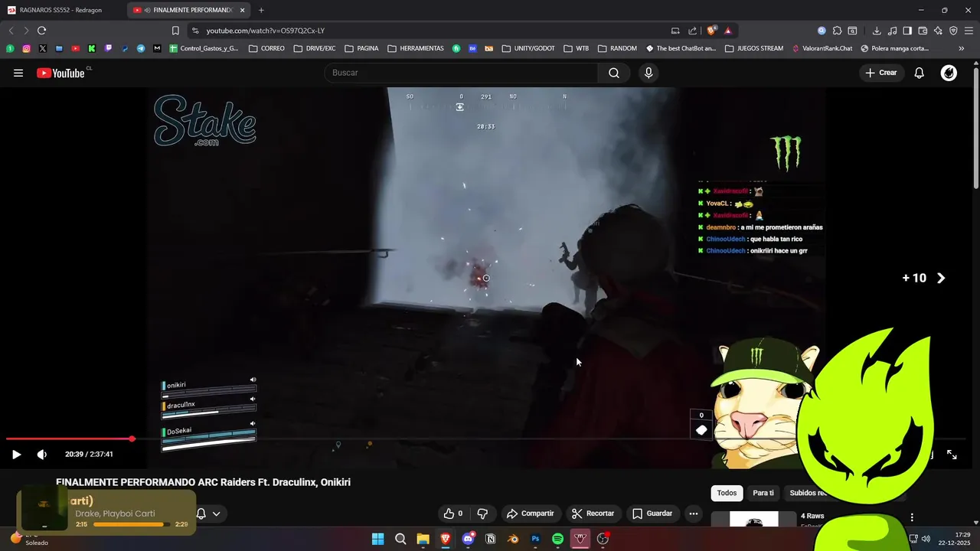Open the CORREO bookmarks folder
The height and width of the screenshot is (551, 980).
[266, 48]
